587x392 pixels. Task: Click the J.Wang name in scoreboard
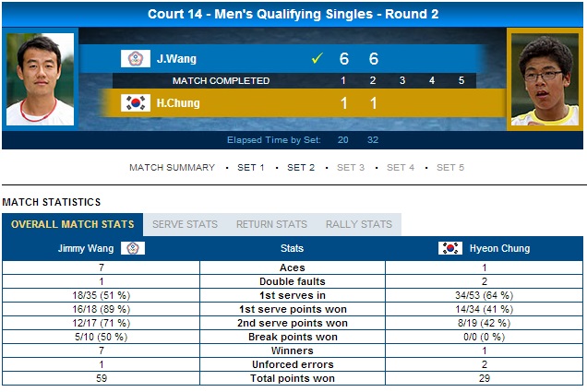click(x=176, y=59)
